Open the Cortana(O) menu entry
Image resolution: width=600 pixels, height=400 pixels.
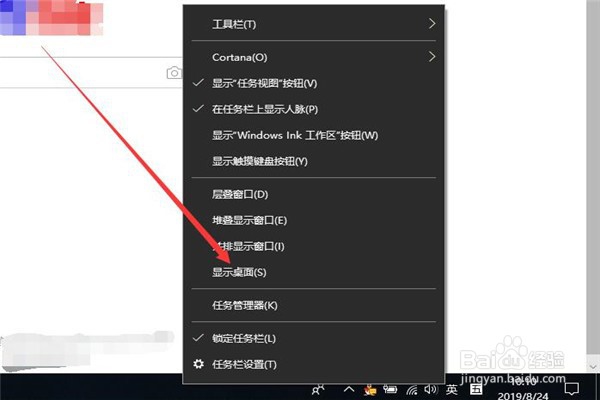313,57
